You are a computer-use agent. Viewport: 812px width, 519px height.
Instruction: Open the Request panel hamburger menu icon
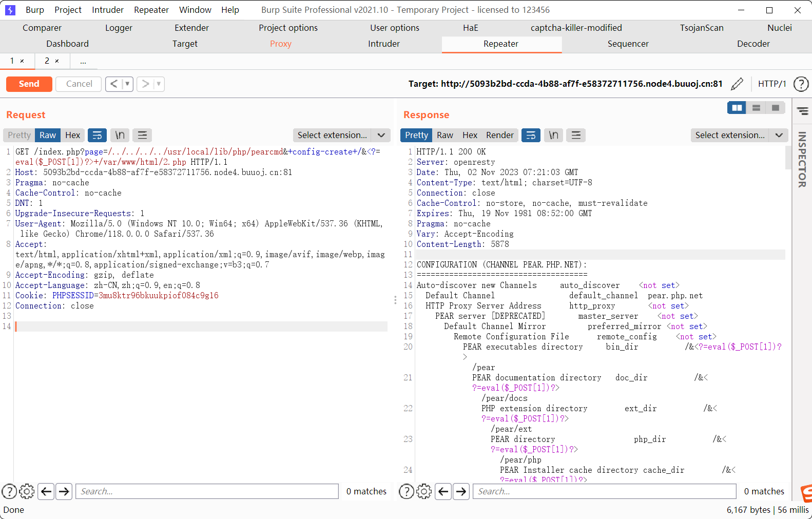[x=142, y=135]
